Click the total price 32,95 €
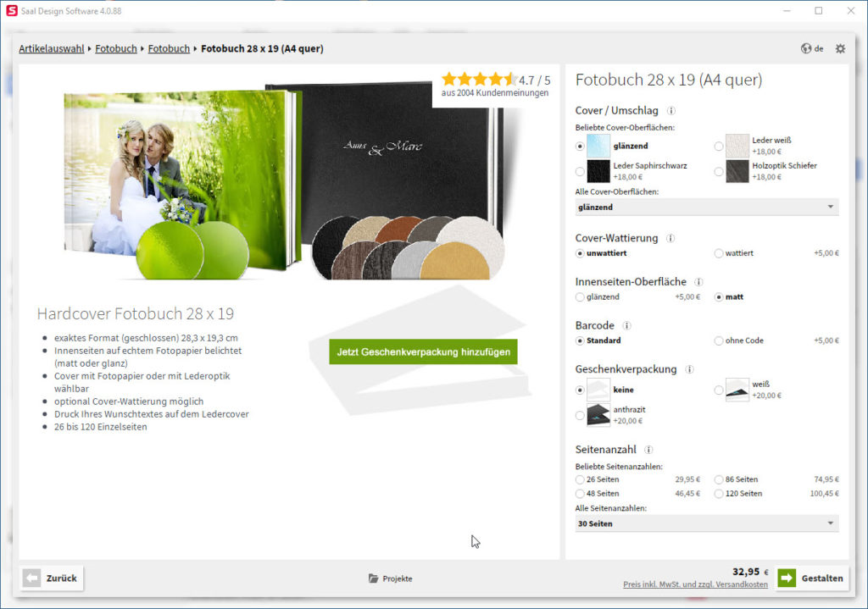 click(x=750, y=572)
